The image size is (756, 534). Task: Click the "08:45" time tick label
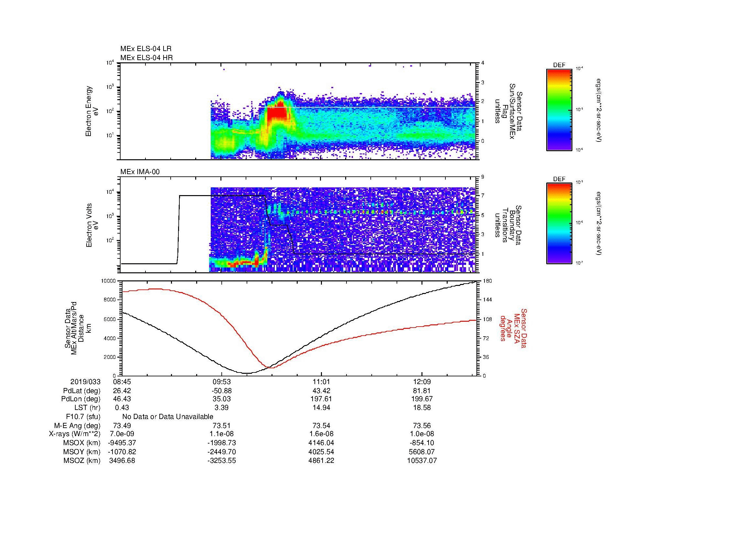click(122, 382)
